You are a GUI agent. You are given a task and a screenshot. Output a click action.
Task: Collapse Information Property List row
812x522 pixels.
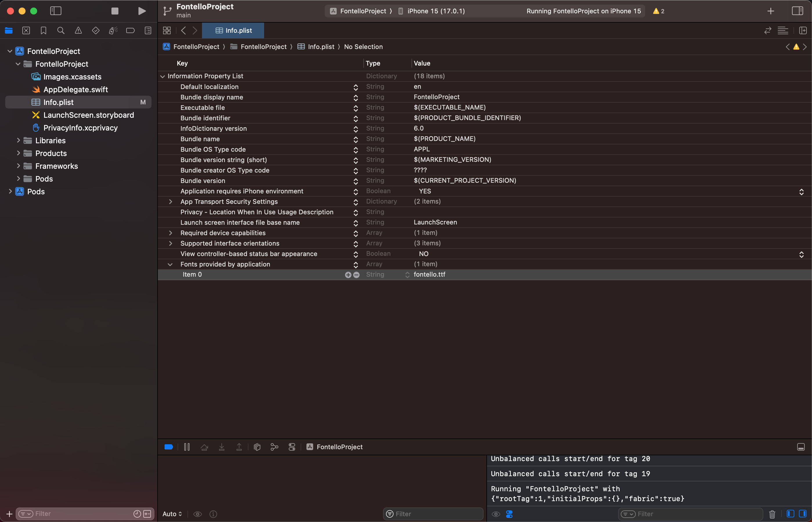163,76
